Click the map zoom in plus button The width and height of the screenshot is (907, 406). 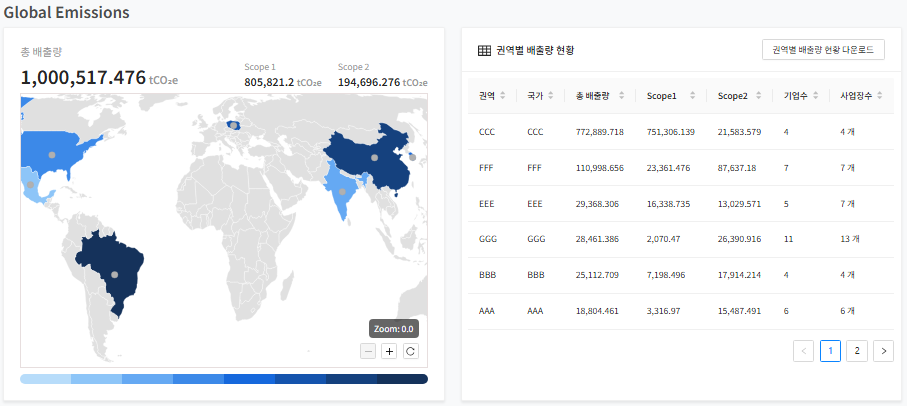389,351
